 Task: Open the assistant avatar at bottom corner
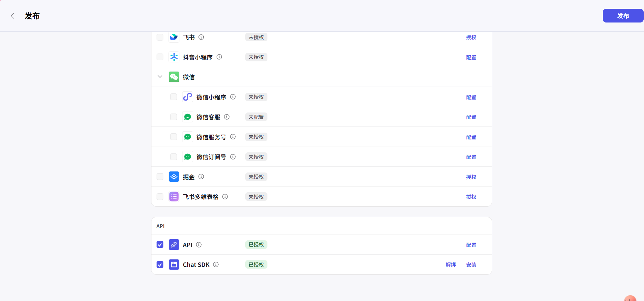pyautogui.click(x=630, y=298)
